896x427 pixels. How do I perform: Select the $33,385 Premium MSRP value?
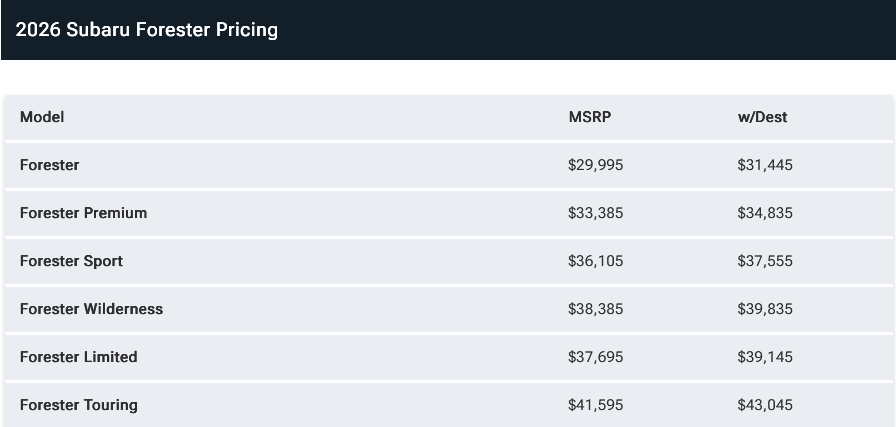pos(595,213)
